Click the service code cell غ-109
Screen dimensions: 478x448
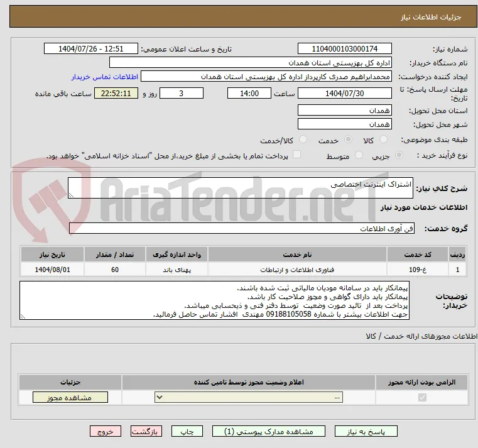(418, 270)
